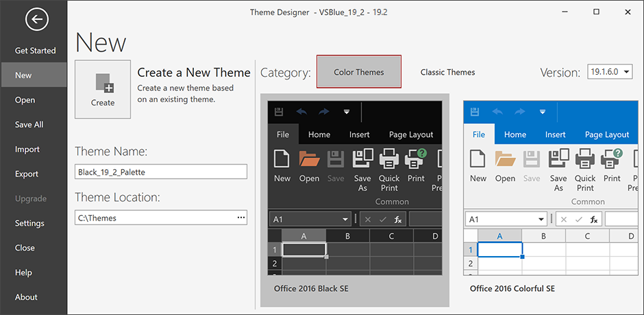Click Insert tab in Colorful SE preview
The width and height of the screenshot is (644, 315).
(x=556, y=134)
